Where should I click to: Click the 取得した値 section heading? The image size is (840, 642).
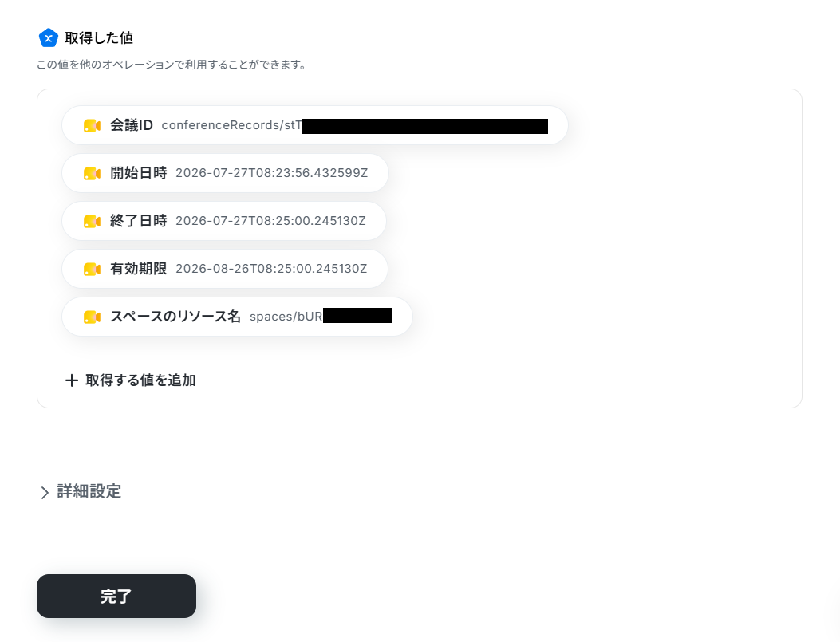click(99, 38)
